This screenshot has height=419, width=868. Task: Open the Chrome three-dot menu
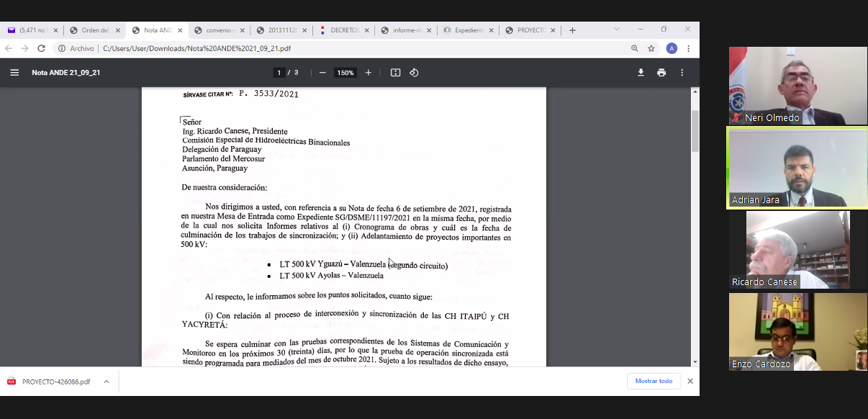(689, 48)
